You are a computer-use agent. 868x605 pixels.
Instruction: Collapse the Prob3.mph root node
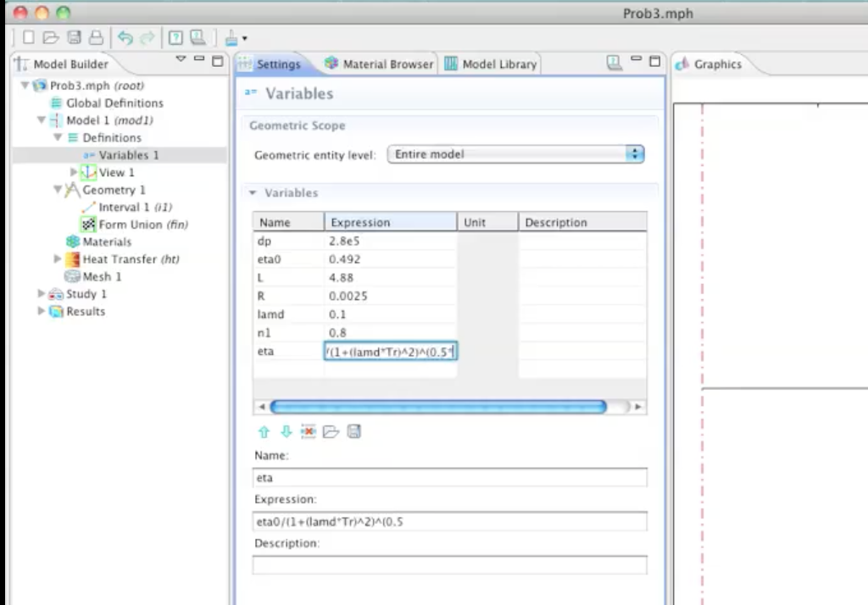point(25,86)
